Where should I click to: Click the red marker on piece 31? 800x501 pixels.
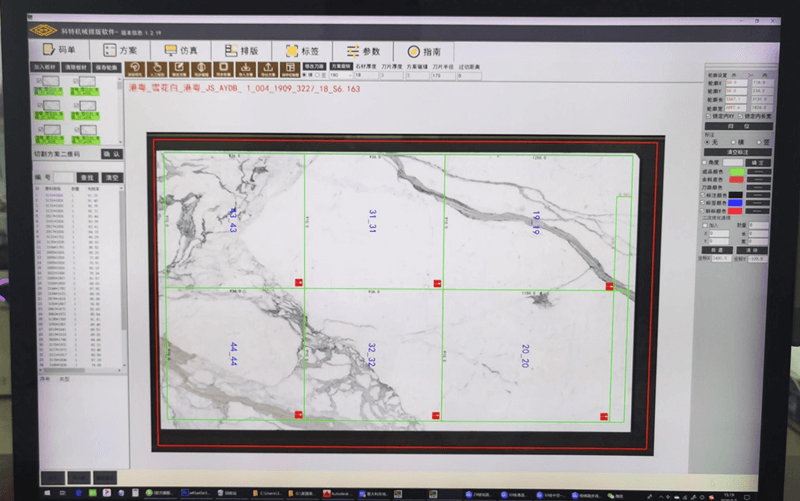437,284
